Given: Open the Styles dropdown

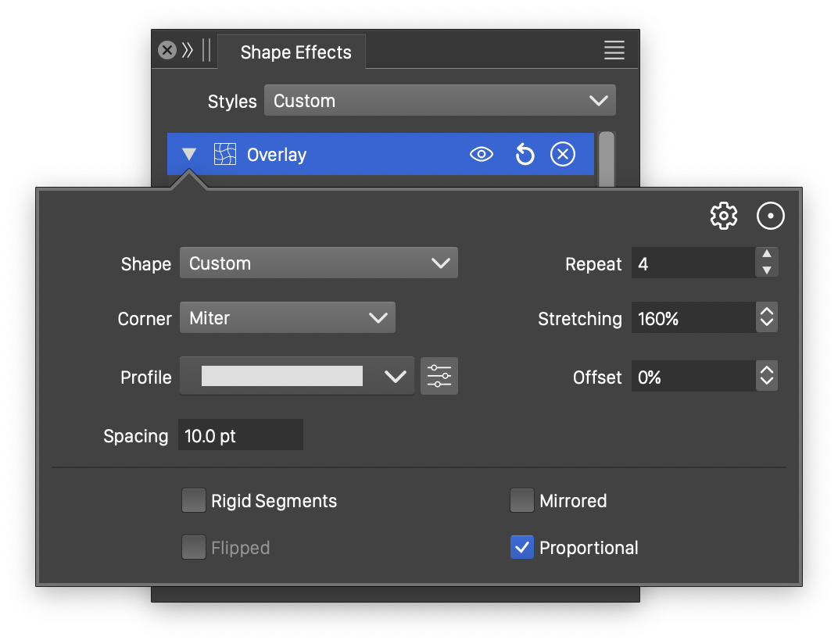Looking at the screenshot, I should point(439,101).
